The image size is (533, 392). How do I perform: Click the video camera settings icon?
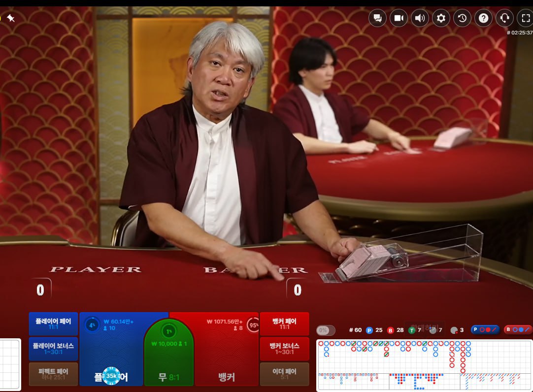coord(399,18)
